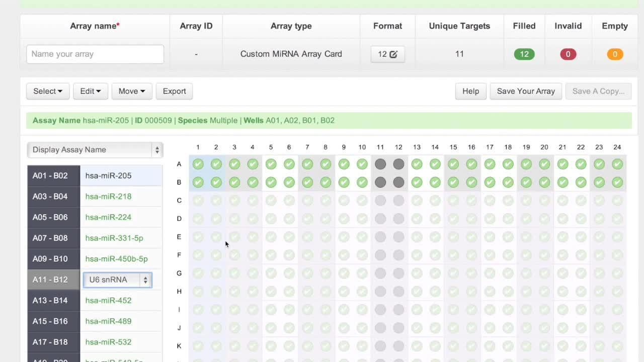Click the Name your array field
Image resolution: width=644 pixels, height=362 pixels.
[95, 54]
